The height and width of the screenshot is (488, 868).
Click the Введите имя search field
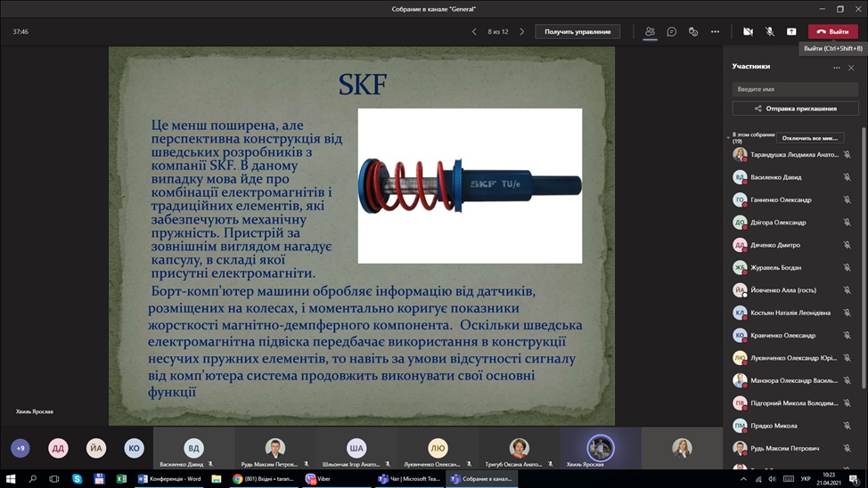click(x=795, y=89)
